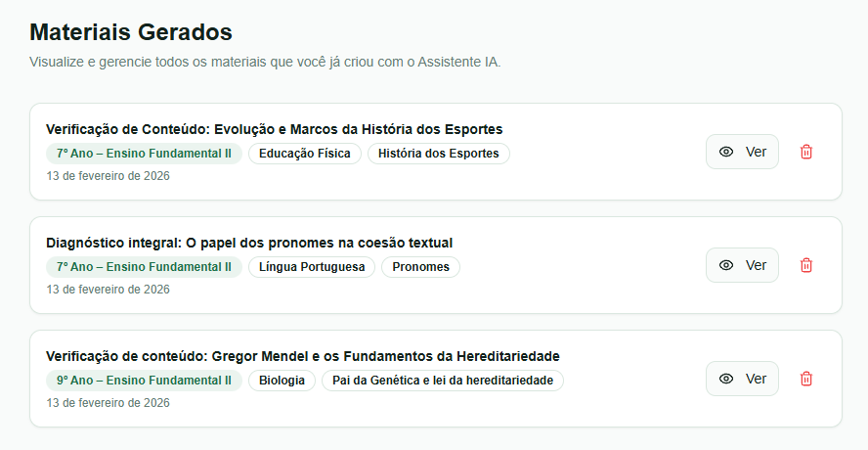Image resolution: width=868 pixels, height=450 pixels.
Task: Open the Gregor Mendel material title
Action: 302,356
